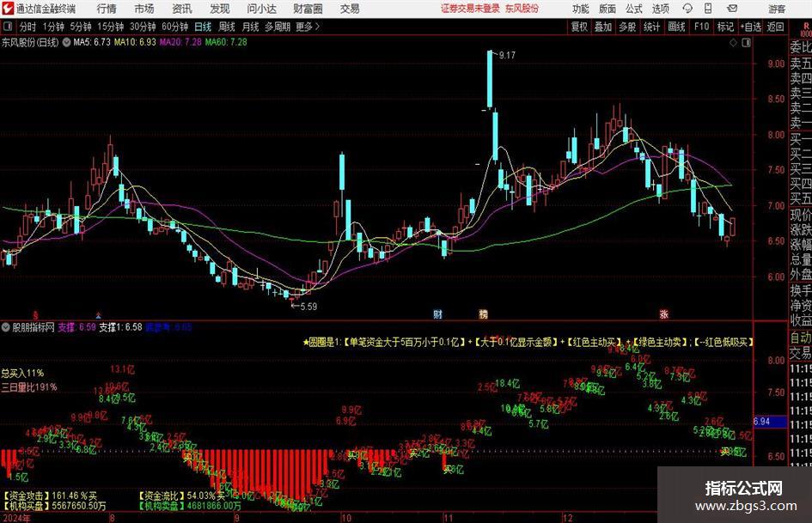Toggle the right sidebar panel icon
The width and height of the screenshot is (812, 523).
pos(746,43)
